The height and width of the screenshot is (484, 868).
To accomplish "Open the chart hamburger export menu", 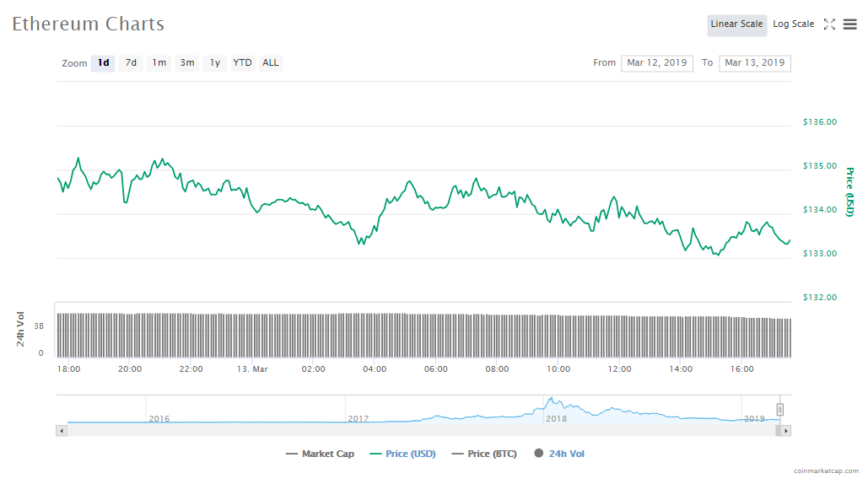I will [849, 24].
